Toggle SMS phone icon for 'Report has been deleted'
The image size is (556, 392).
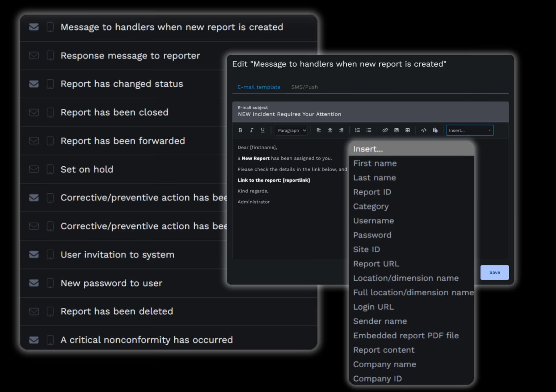pyautogui.click(x=50, y=311)
